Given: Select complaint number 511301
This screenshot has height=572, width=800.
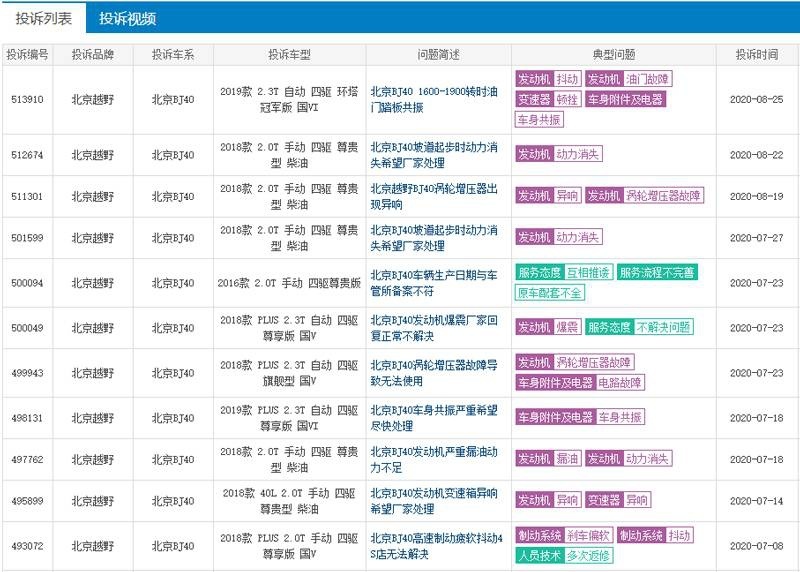Looking at the screenshot, I should click(x=27, y=196).
